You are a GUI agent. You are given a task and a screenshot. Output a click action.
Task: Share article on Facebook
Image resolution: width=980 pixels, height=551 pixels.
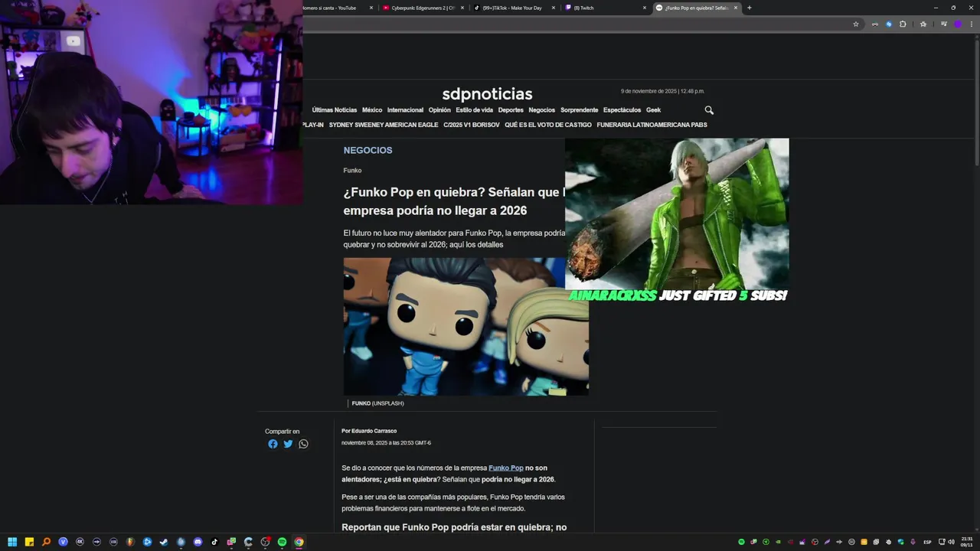[x=273, y=444]
